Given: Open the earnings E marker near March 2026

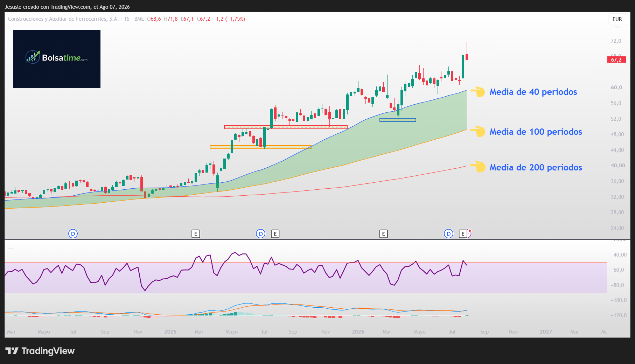Looking at the screenshot, I should click(383, 234).
